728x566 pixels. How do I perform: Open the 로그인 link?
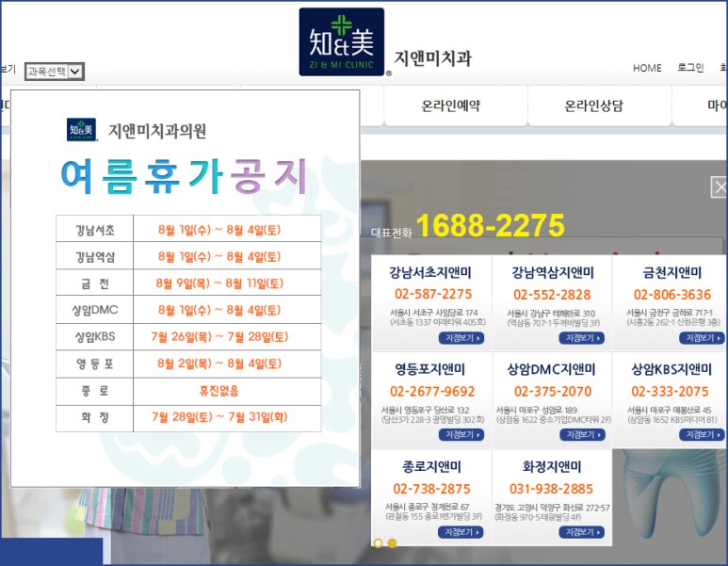(690, 68)
